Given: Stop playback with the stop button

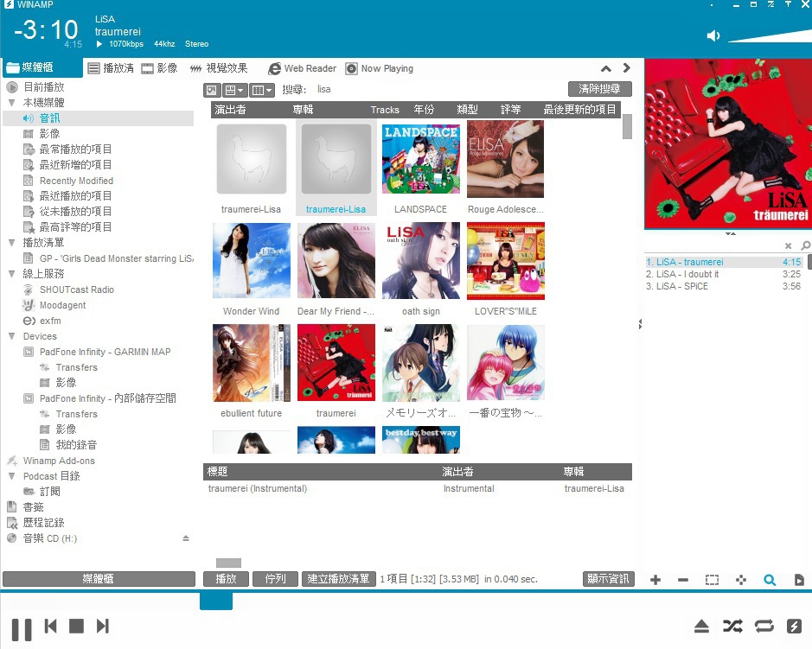Looking at the screenshot, I should [x=77, y=627].
